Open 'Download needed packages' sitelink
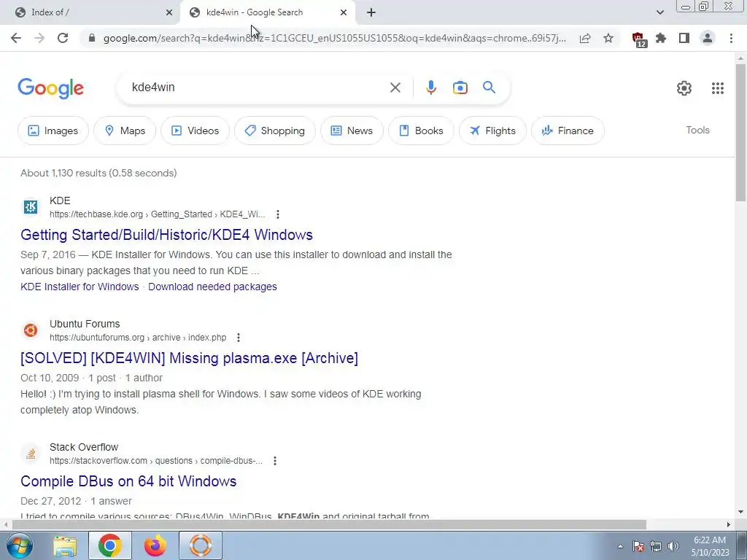Screen dimensions: 747x560 pos(212,287)
